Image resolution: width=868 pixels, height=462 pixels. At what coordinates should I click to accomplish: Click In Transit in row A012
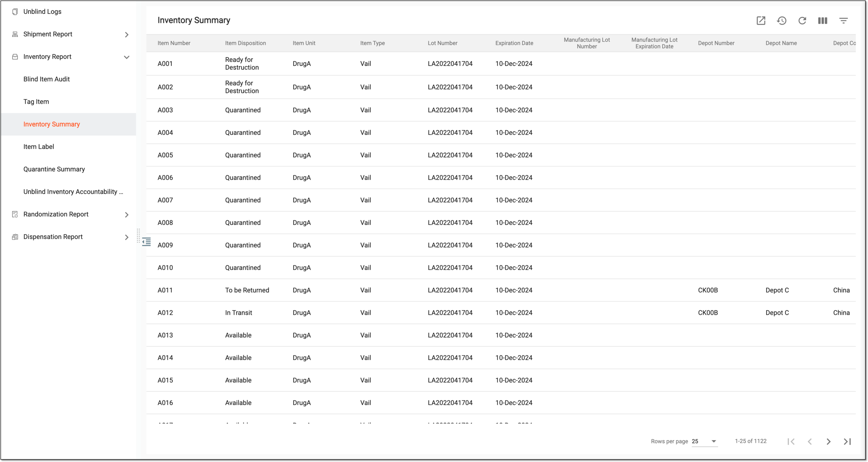point(239,313)
